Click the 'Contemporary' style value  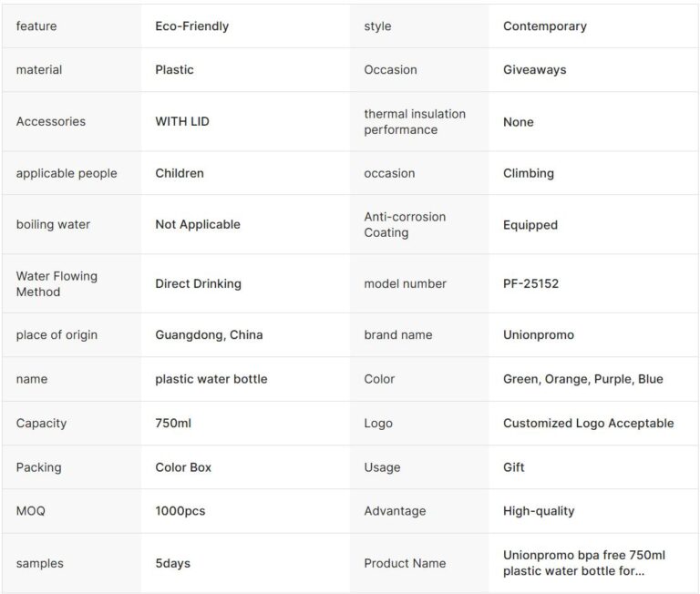[x=544, y=26]
